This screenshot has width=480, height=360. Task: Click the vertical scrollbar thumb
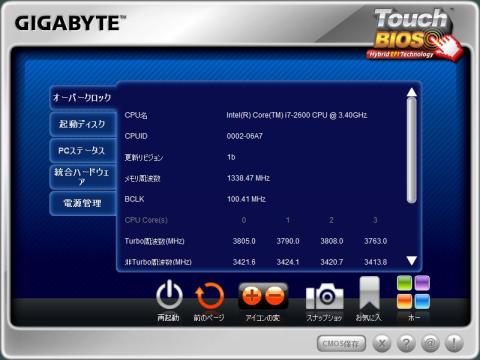click(412, 150)
